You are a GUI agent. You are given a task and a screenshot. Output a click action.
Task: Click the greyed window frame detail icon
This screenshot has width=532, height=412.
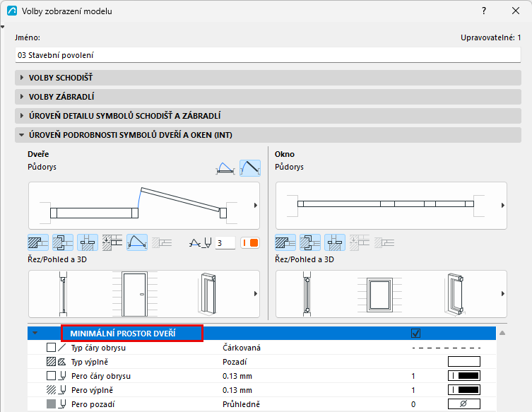[384, 242]
